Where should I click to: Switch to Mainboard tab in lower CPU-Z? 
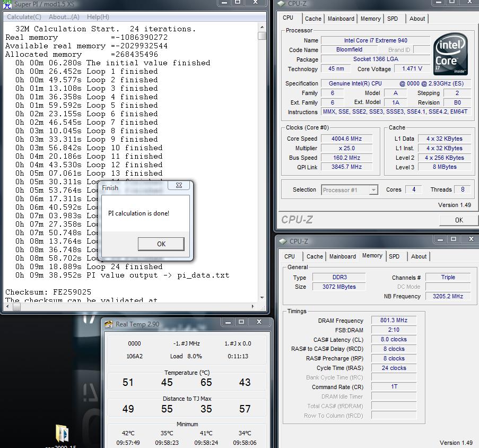[343, 256]
